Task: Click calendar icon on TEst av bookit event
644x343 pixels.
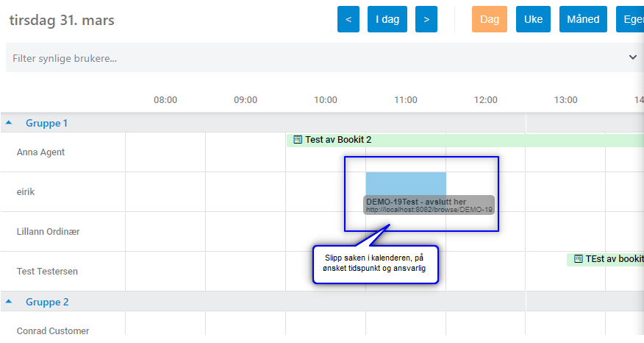Action: (579, 259)
